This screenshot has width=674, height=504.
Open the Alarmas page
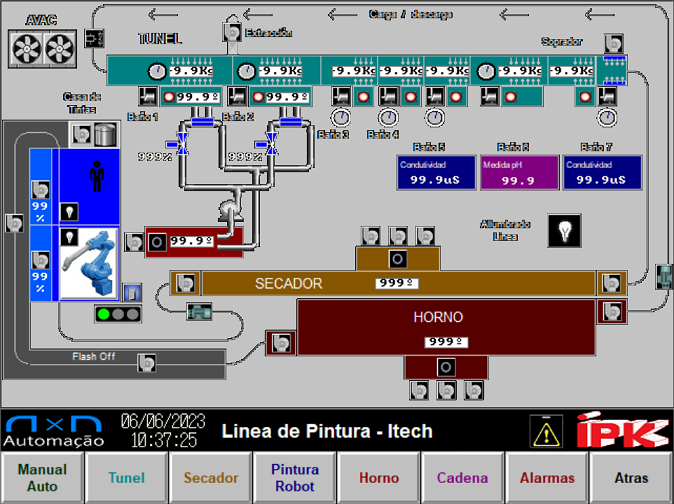[547, 478]
